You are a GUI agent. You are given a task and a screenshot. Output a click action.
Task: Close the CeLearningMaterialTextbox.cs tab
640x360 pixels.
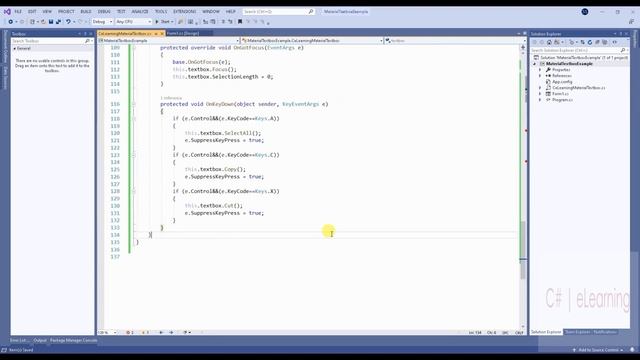[162, 33]
